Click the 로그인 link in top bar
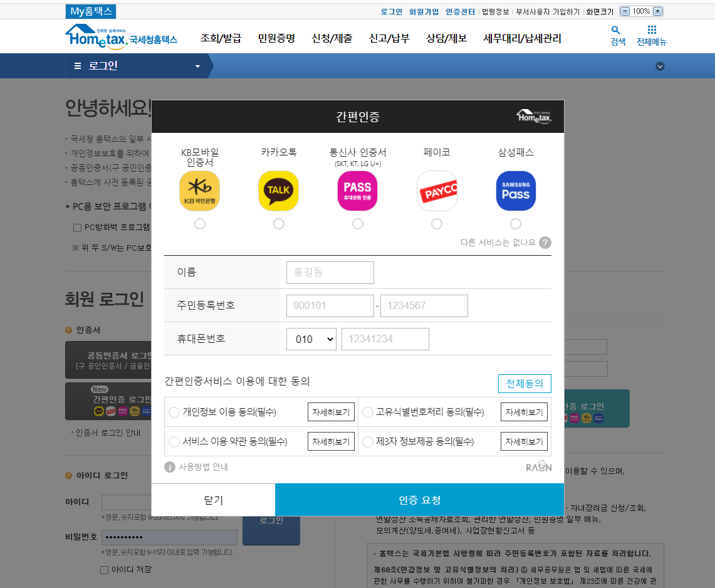The height and width of the screenshot is (588, 715). pyautogui.click(x=391, y=12)
